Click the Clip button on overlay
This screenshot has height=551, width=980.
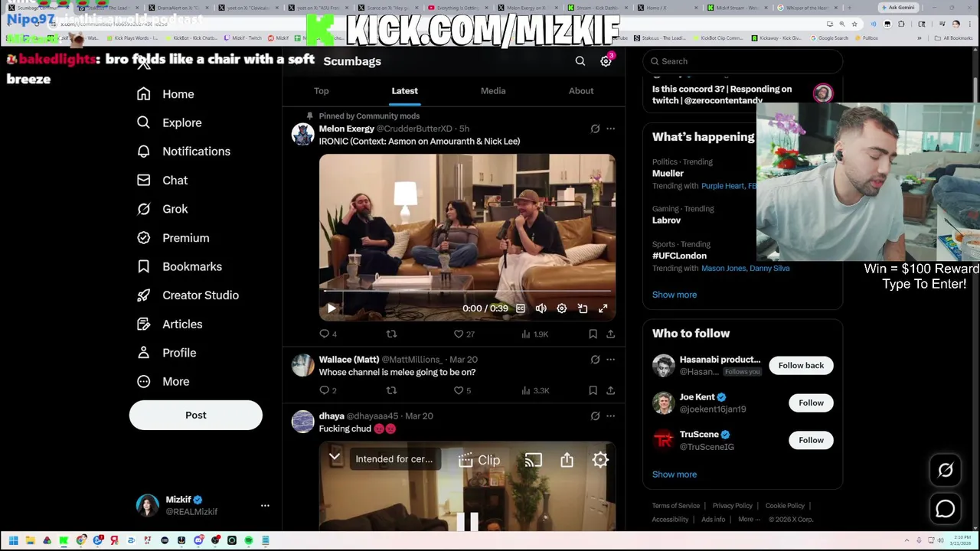tap(479, 460)
